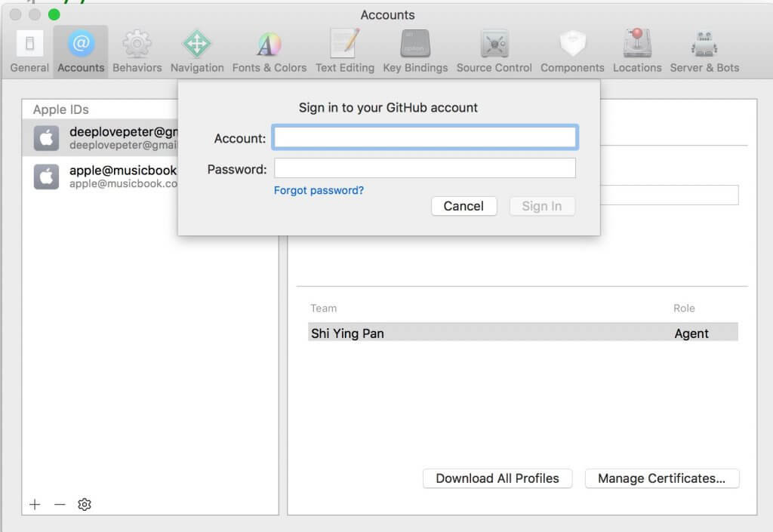This screenshot has width=773, height=532.
Task: Click the plus icon to add account
Action: 35,504
